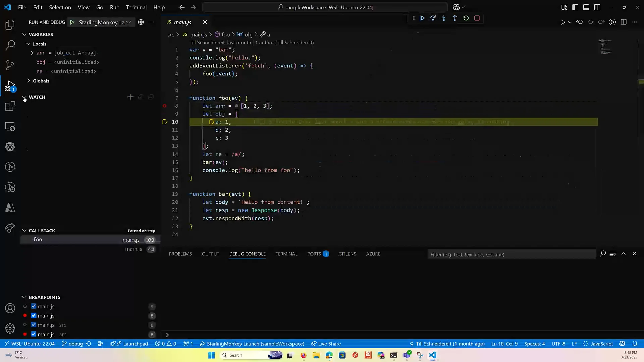Image resolution: width=644 pixels, height=362 pixels.
Task: Open the Source Control view
Action: (10, 65)
